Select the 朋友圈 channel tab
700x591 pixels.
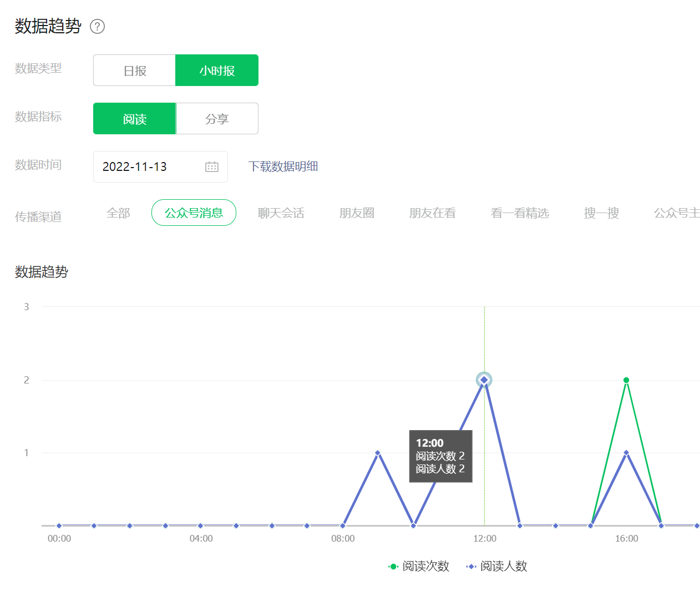pyautogui.click(x=357, y=213)
